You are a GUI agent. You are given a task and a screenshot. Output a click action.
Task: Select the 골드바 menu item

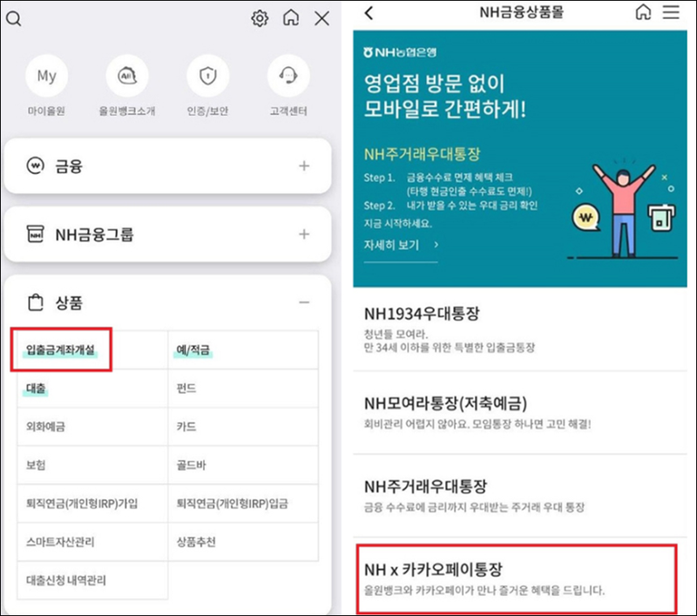(x=243, y=465)
